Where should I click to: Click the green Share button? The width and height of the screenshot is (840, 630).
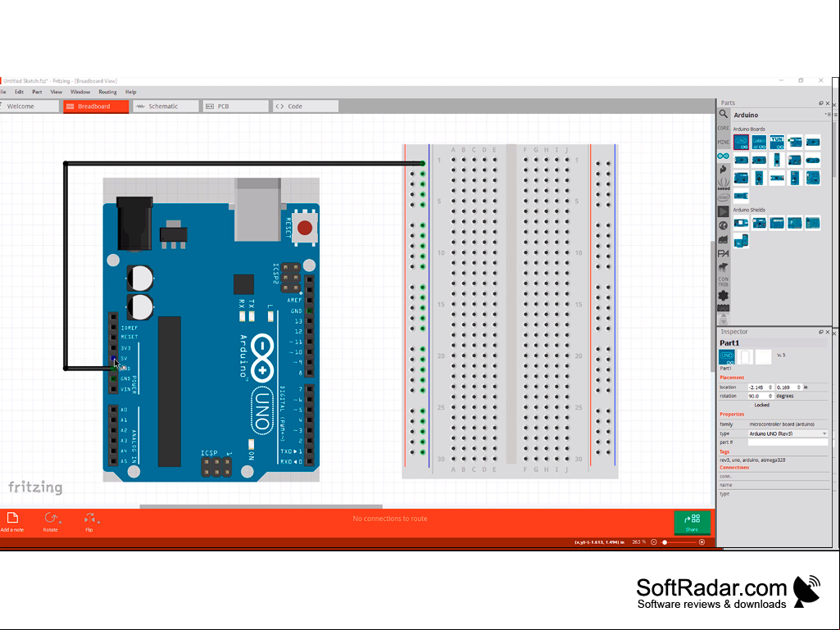coord(692,523)
